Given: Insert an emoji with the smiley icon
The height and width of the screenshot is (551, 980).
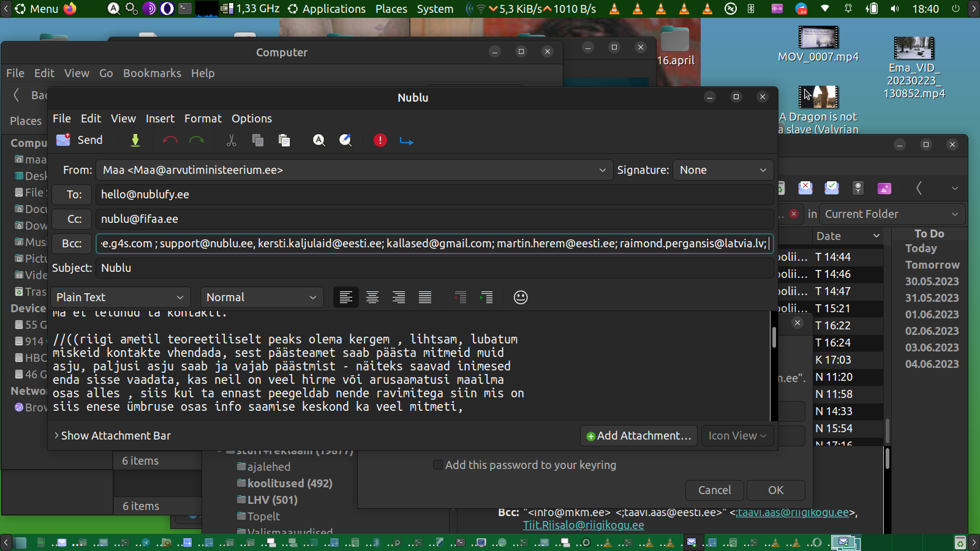Looking at the screenshot, I should (521, 298).
